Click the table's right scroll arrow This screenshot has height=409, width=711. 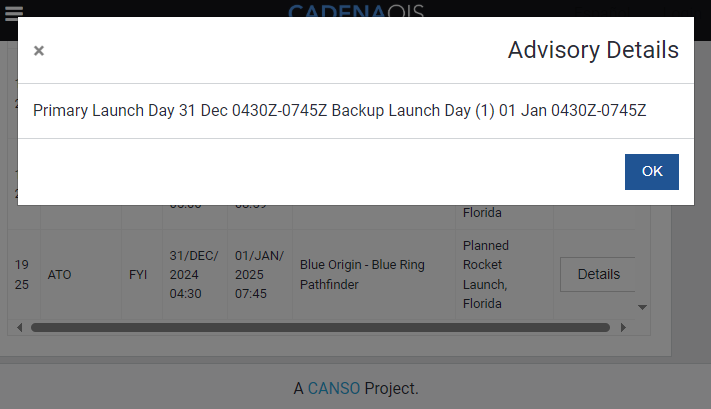click(623, 327)
